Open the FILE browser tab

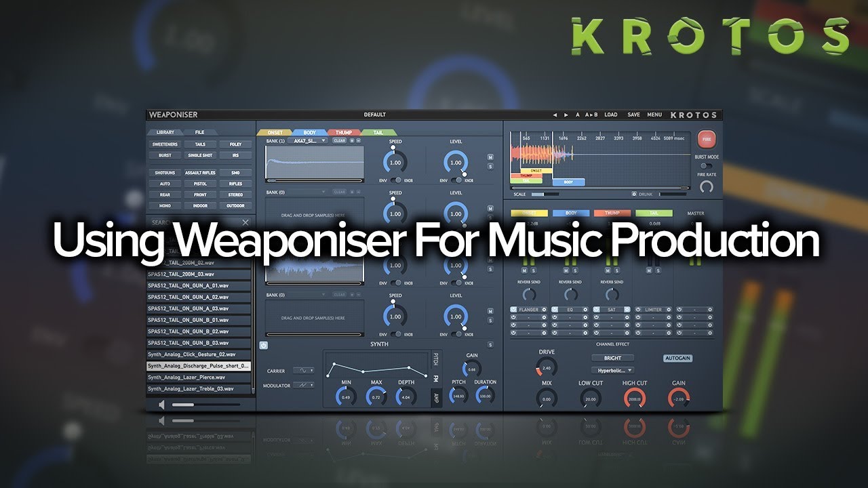(x=200, y=132)
